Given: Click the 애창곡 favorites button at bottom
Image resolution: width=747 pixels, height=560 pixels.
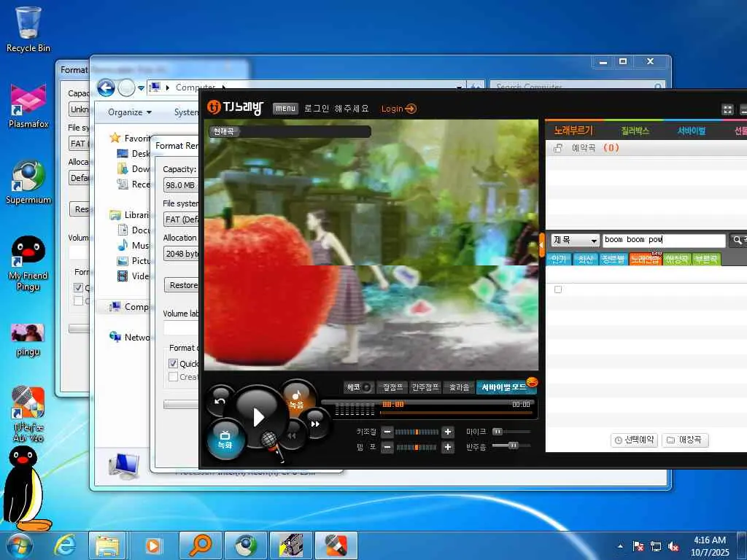Looking at the screenshot, I should [x=684, y=440].
